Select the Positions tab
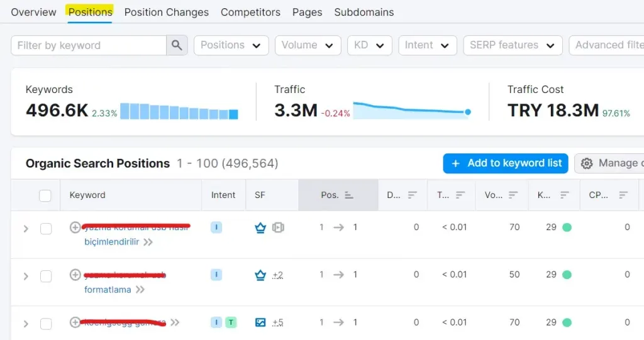 point(90,13)
